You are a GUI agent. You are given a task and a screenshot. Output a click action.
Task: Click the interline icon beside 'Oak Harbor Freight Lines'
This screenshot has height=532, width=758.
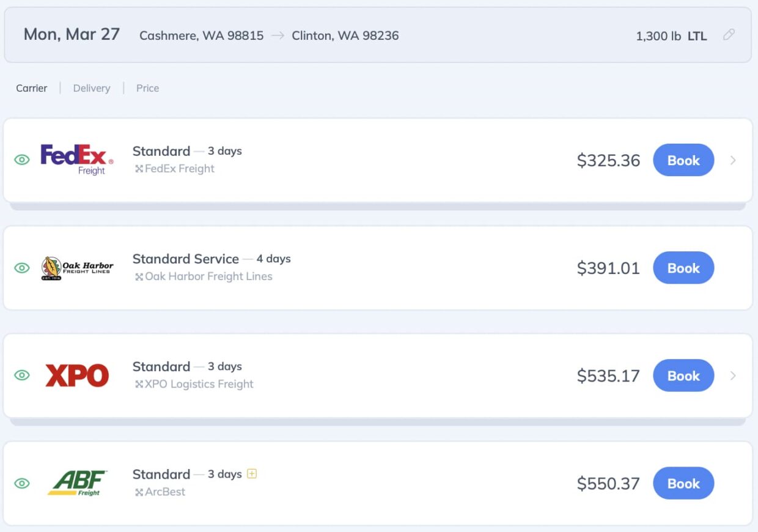coord(138,276)
